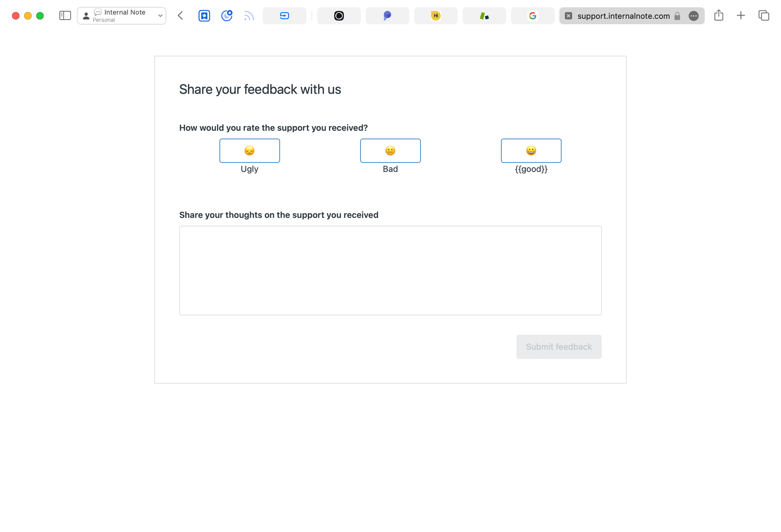Viewport: 781px width, 532px height.
Task: Switch to the yellow Hi pinned tab
Action: pos(435,16)
